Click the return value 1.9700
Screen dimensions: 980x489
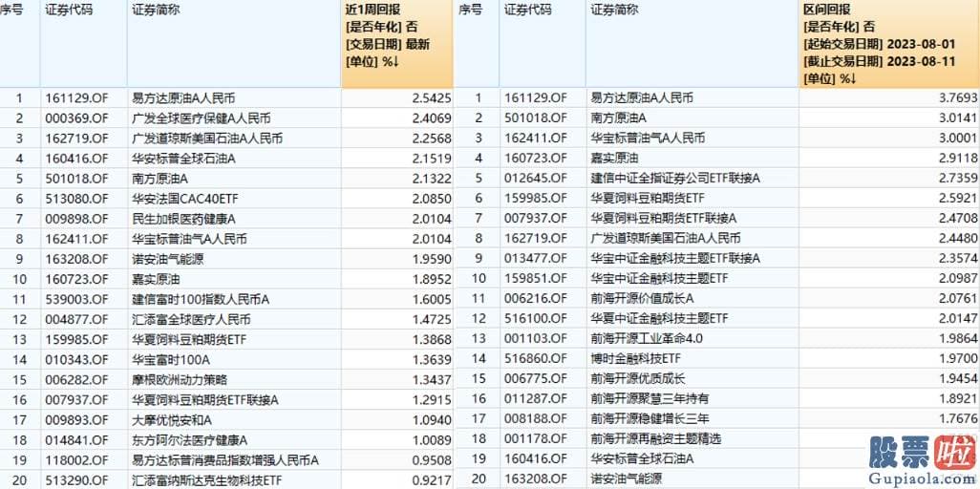click(959, 358)
